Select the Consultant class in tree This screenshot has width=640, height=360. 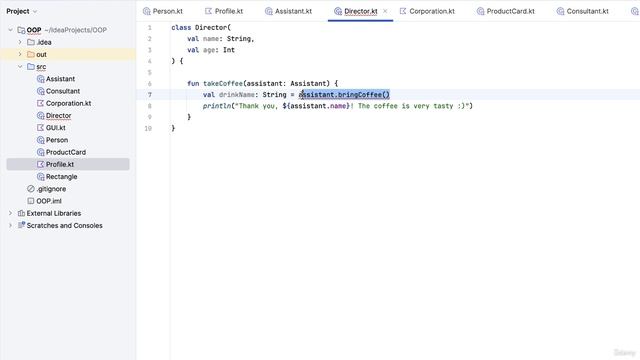pos(63,91)
